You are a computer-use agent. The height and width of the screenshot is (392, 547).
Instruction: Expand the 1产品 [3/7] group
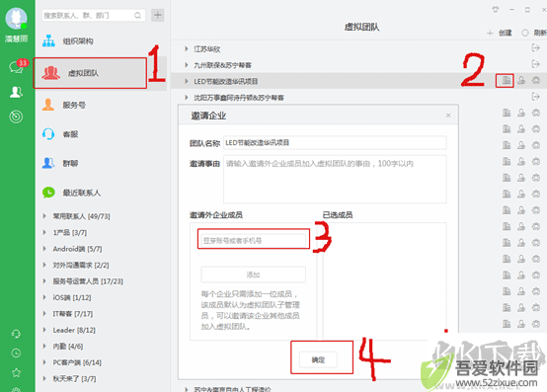tap(44, 232)
